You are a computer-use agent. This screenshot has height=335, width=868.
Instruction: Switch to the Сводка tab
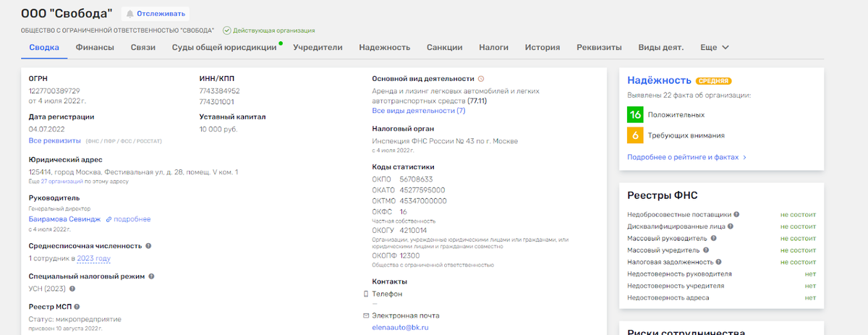click(44, 48)
